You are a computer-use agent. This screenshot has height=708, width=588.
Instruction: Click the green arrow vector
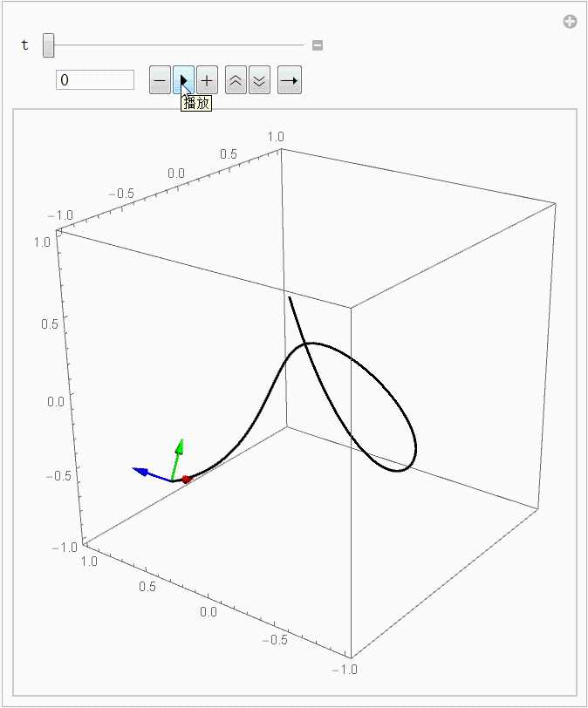click(177, 459)
